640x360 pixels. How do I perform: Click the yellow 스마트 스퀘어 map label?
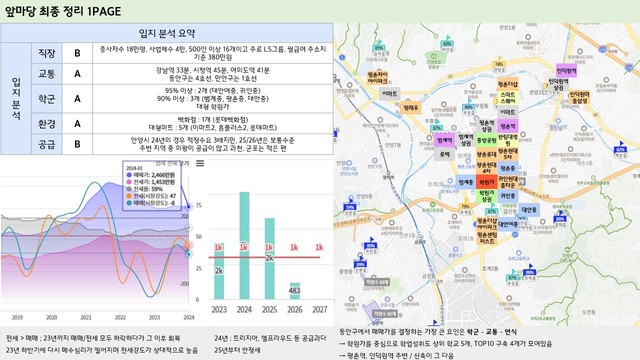508,98
